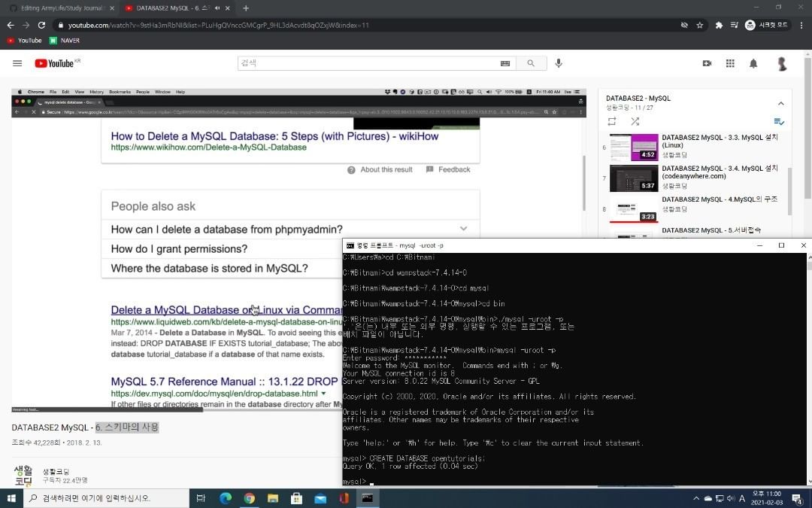
Task: Click the third-party cookies blocked eye icon
Action: (x=684, y=25)
